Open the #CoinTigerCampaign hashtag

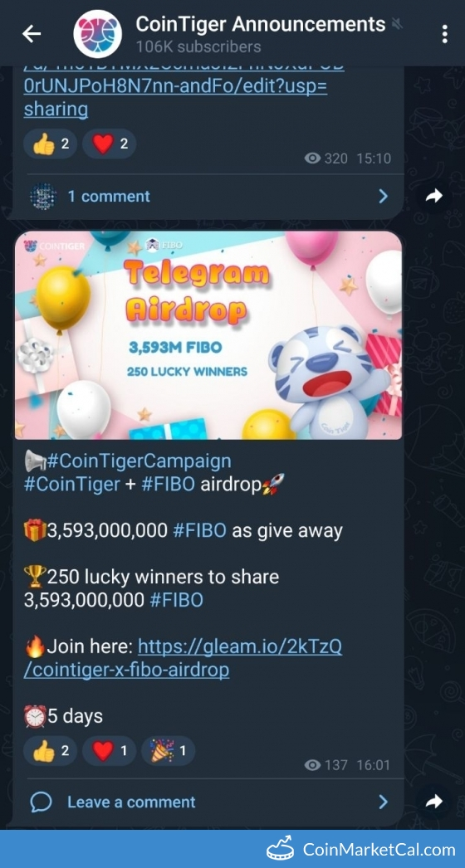[x=139, y=461]
